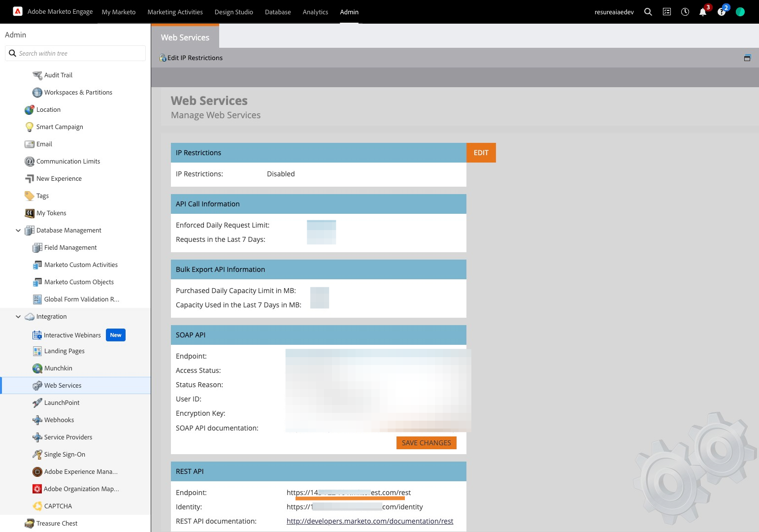Click the 'Disabled' IP Restrictions value
759x532 pixels.
point(281,174)
